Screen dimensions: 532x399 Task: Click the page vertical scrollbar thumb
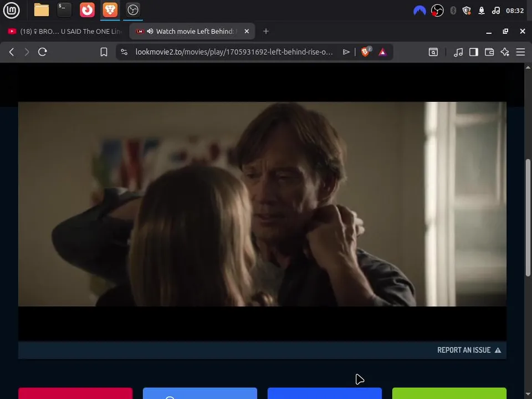pos(528,217)
